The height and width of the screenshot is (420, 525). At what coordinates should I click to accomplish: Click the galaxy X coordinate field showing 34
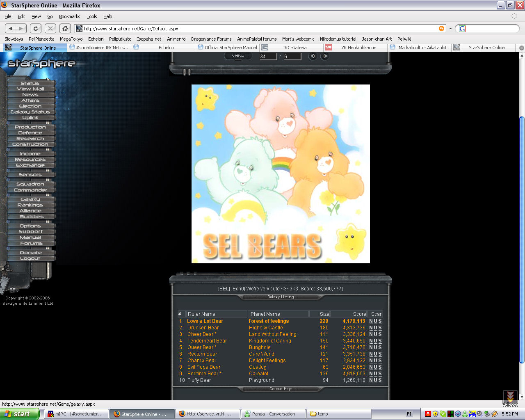269,57
